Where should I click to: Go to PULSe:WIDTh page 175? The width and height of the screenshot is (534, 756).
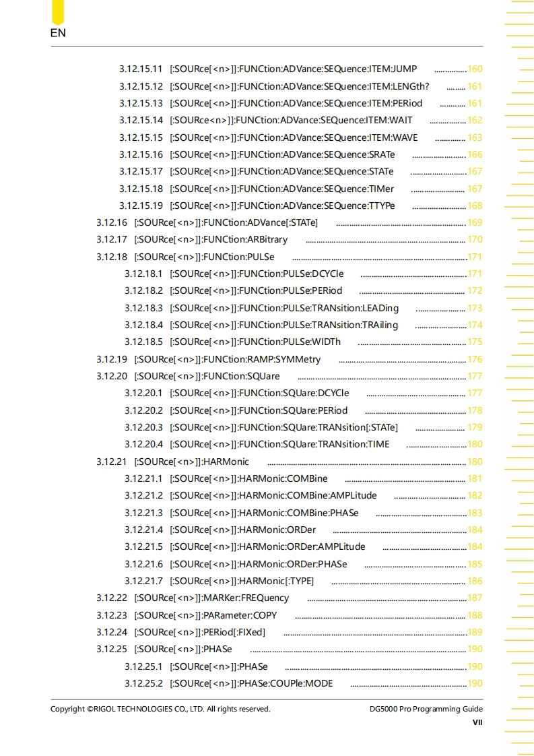point(474,342)
